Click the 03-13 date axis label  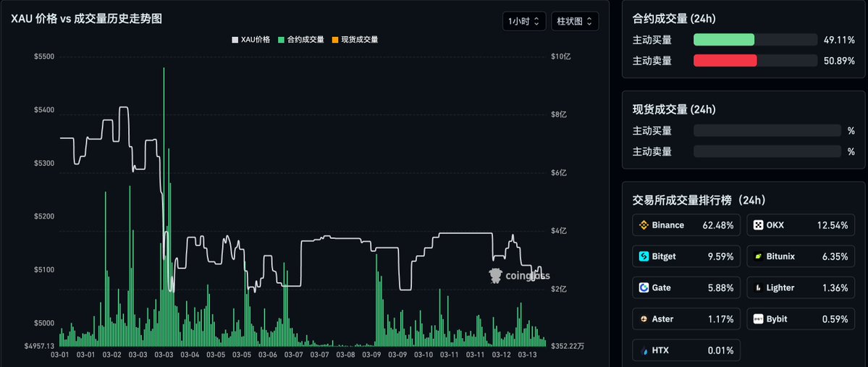(x=527, y=355)
